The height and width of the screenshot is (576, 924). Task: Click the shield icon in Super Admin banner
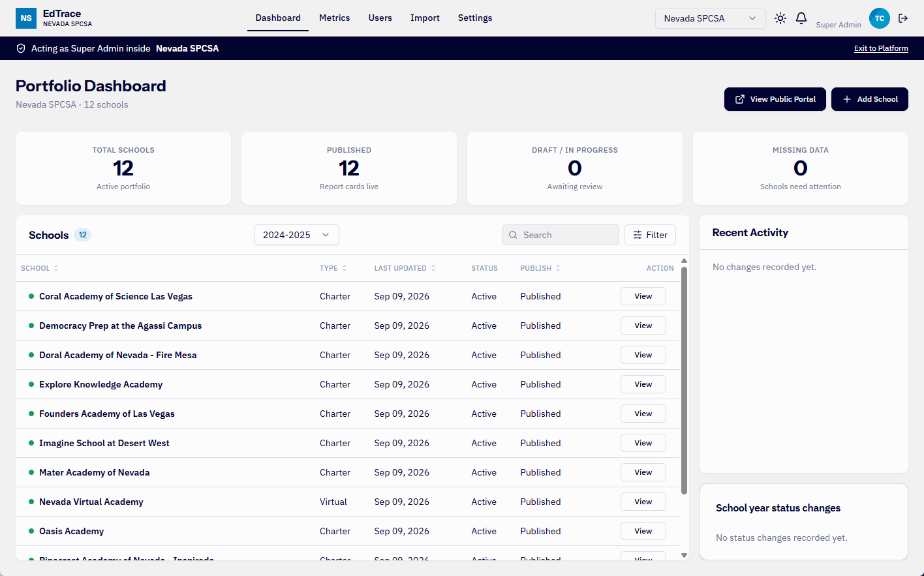pyautogui.click(x=21, y=48)
